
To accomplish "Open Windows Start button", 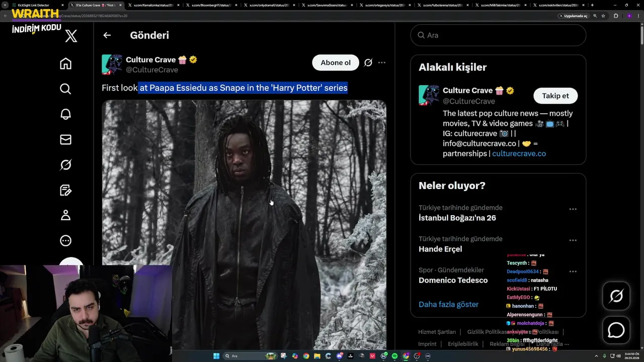I will coord(216,356).
